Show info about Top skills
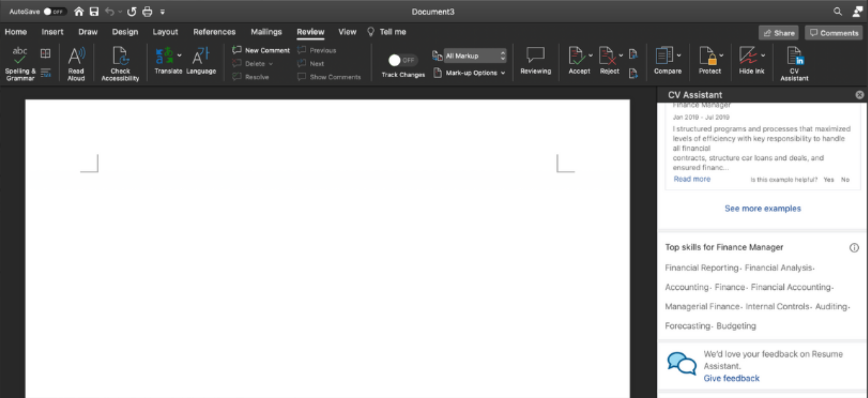 click(x=854, y=248)
